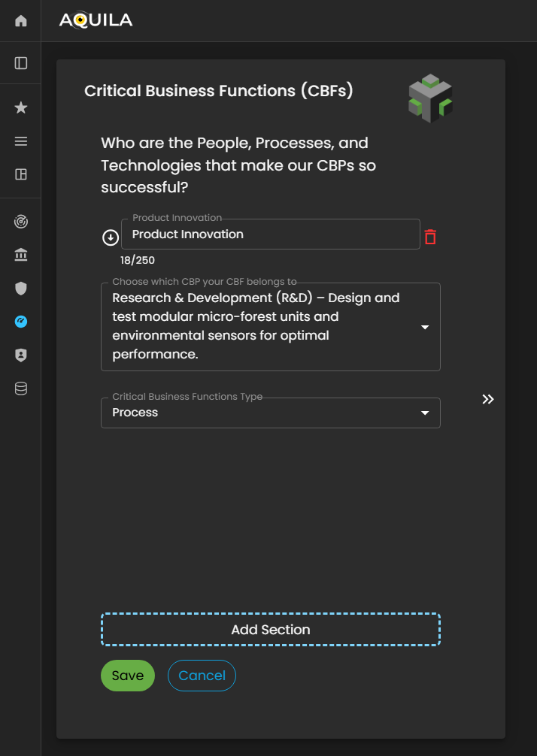Open the shield security icon
This screenshot has height=756, width=537.
pos(21,288)
